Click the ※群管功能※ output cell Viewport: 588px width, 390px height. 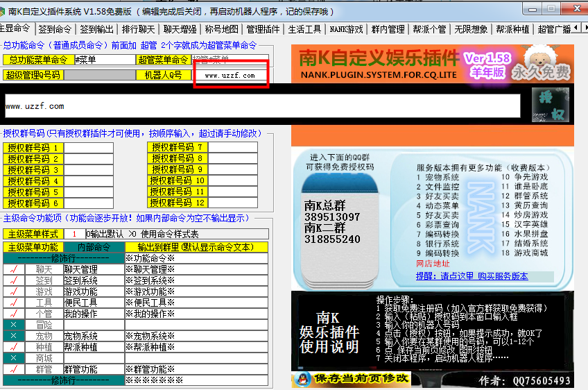pos(196,369)
